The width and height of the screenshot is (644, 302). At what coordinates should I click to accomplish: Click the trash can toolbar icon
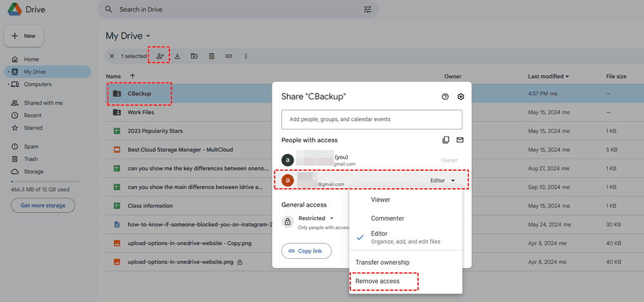[x=211, y=56]
